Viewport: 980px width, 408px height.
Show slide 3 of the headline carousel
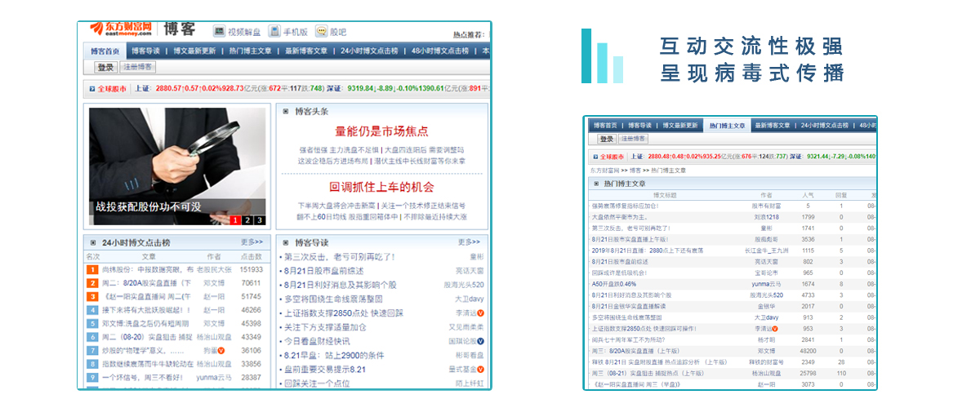coord(260,220)
